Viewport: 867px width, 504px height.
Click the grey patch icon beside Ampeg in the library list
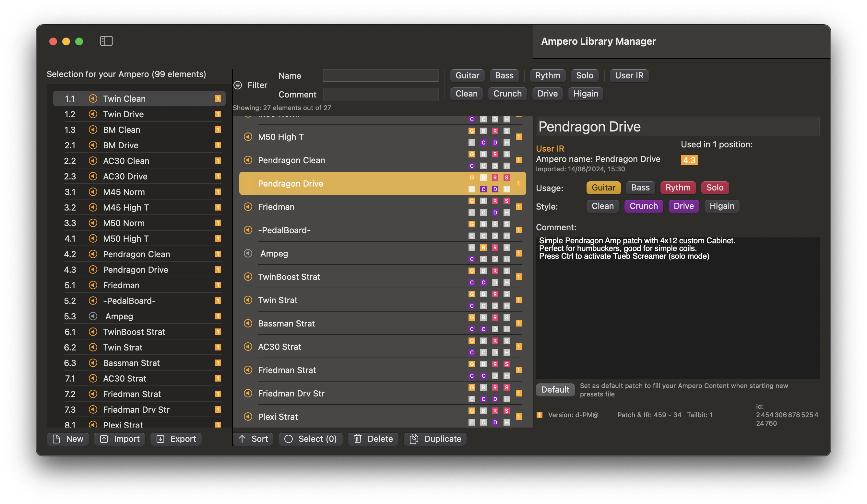(x=248, y=253)
